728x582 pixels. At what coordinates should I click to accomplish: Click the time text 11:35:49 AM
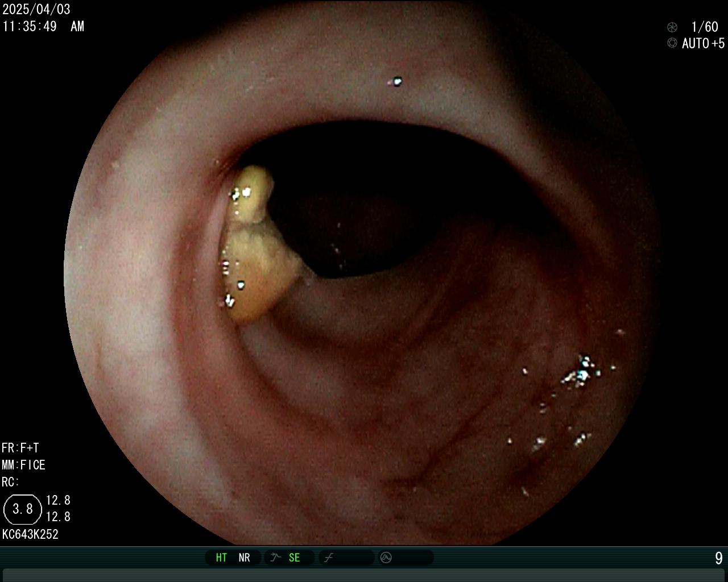43,27
